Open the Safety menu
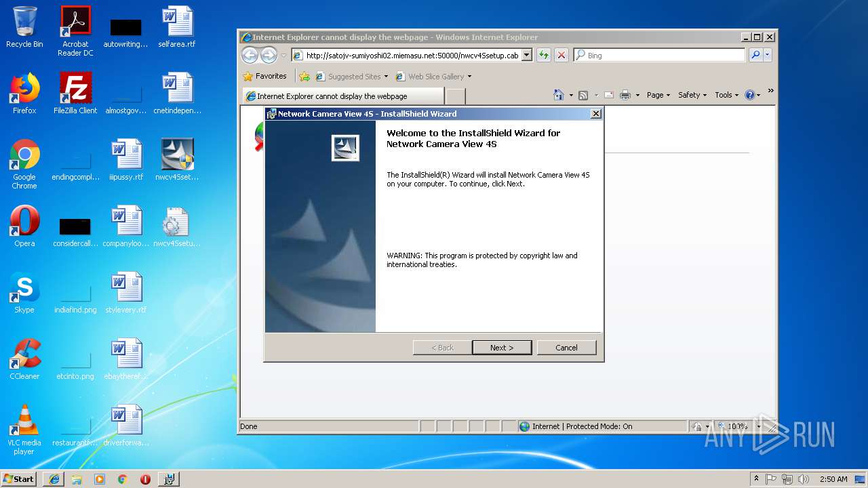 pos(692,95)
